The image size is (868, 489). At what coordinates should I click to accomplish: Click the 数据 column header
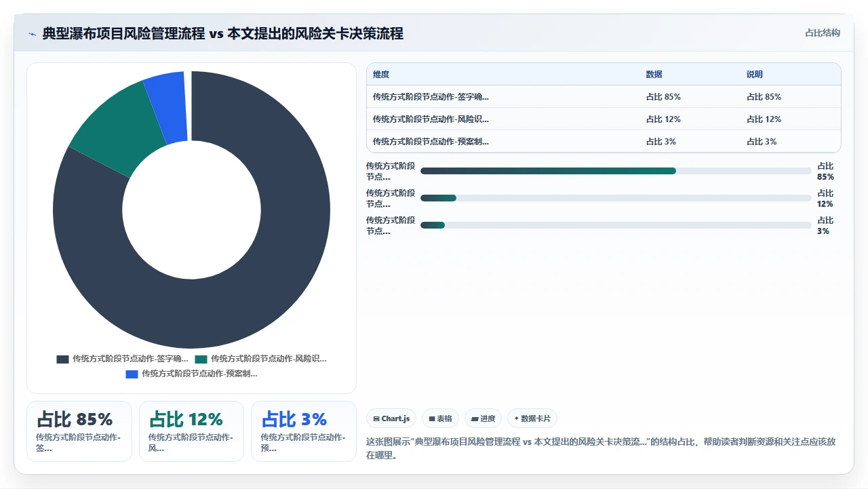click(x=654, y=75)
